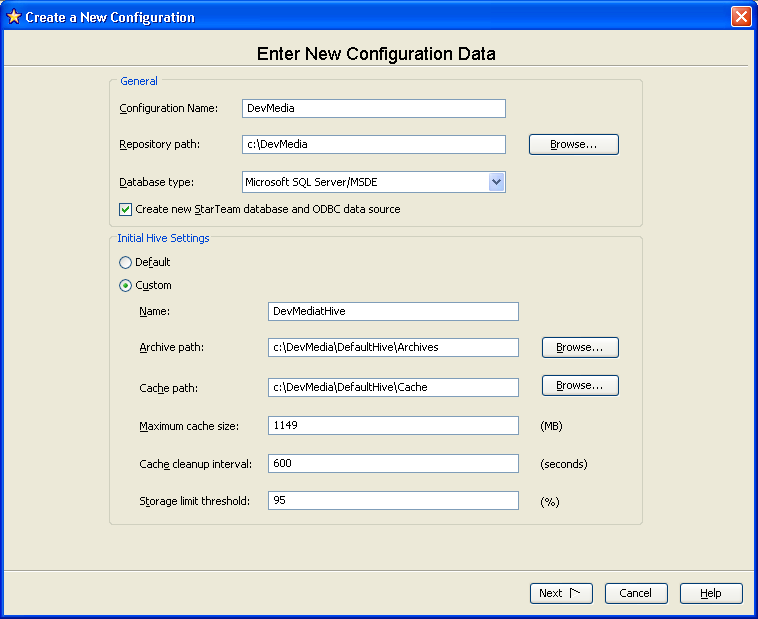Open the Database type dropdown
The height and width of the screenshot is (619, 758).
496,182
